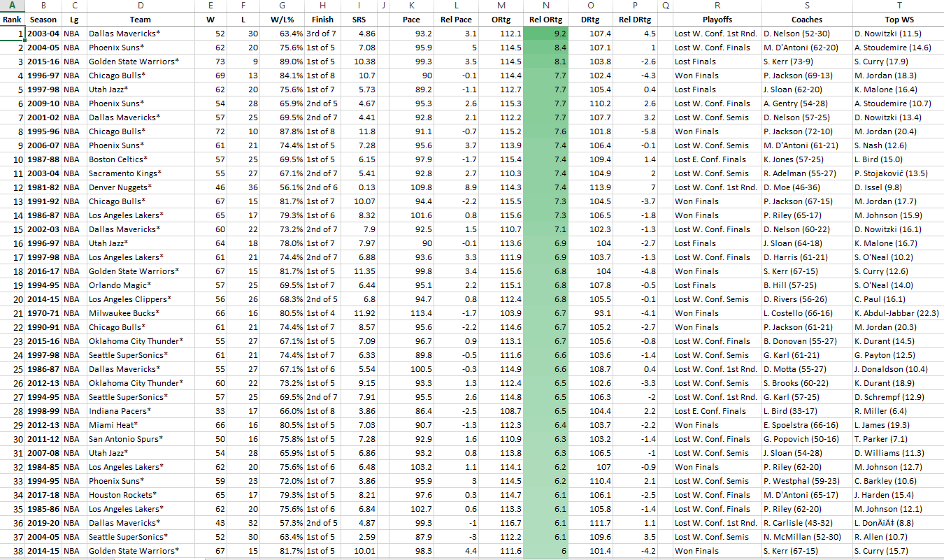Screen dimensions: 944x560
Task: Click the 'Lost E. Conf. Finals' cell for Indiana
Action: pyautogui.click(x=717, y=411)
